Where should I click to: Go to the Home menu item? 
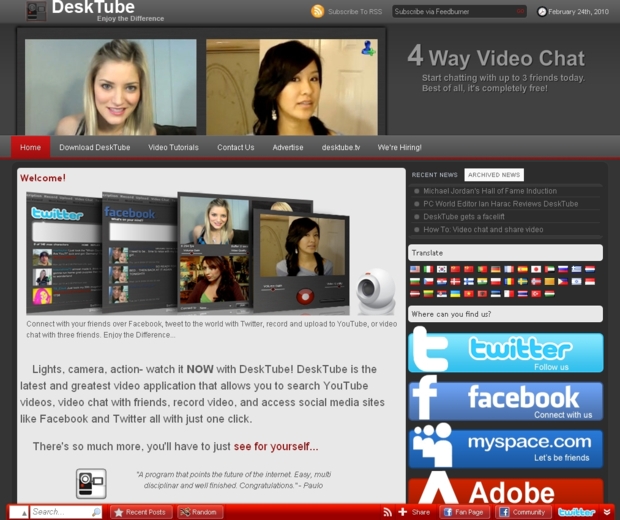(30, 147)
